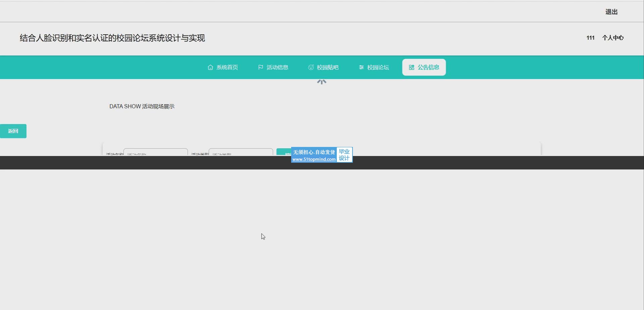Click 退出 to log out
644x310 pixels.
611,12
